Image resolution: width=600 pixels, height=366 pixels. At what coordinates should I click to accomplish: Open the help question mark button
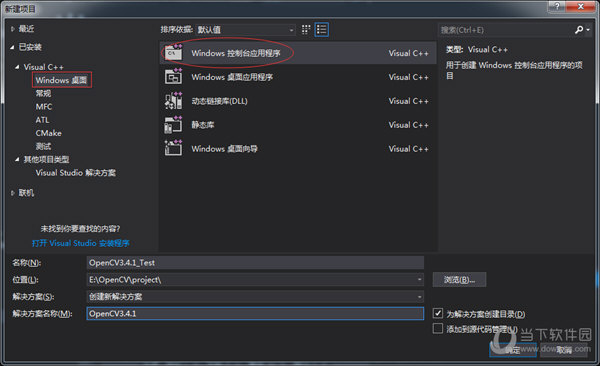click(x=557, y=7)
